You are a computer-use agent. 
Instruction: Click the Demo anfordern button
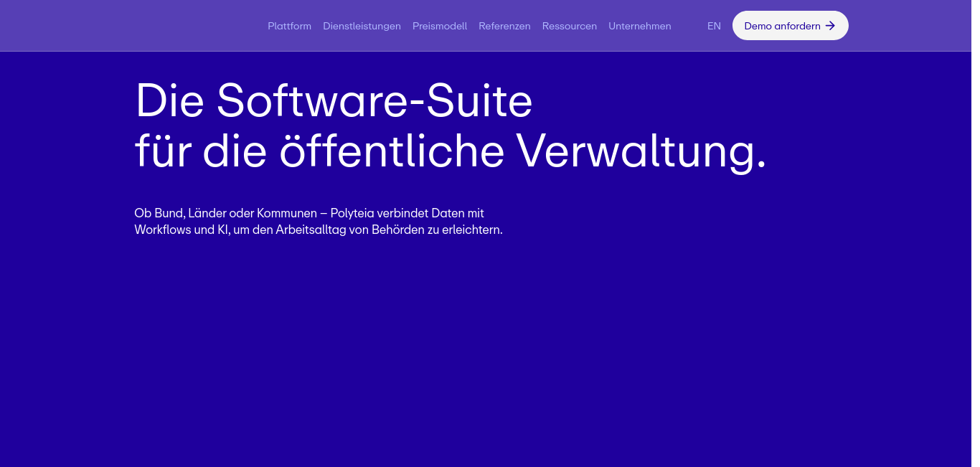[x=790, y=26]
